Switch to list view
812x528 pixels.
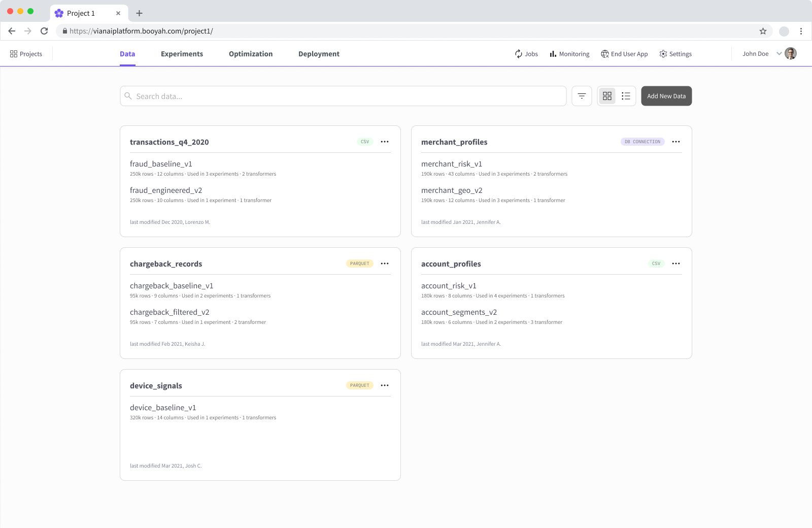coord(626,96)
